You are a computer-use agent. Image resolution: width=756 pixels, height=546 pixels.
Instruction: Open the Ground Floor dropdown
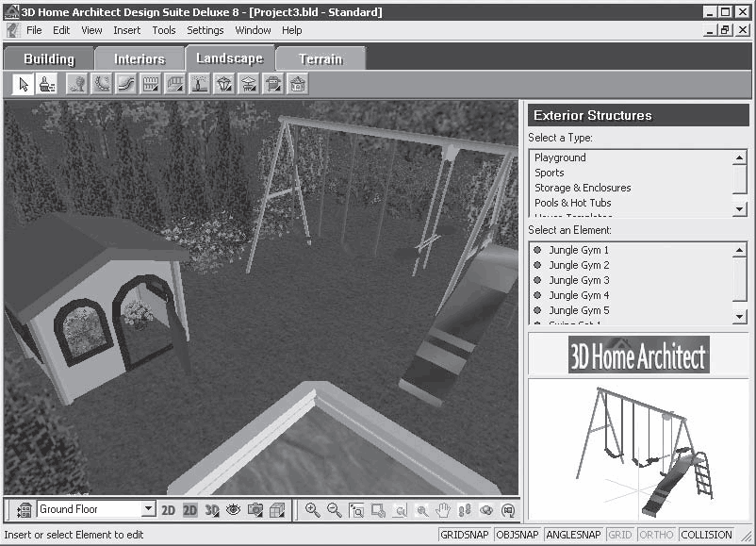[x=148, y=509]
